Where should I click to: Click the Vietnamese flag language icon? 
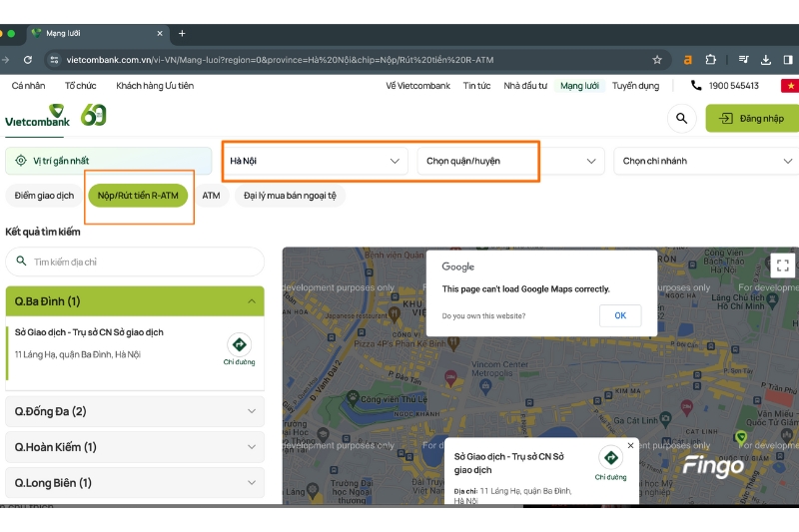790,86
